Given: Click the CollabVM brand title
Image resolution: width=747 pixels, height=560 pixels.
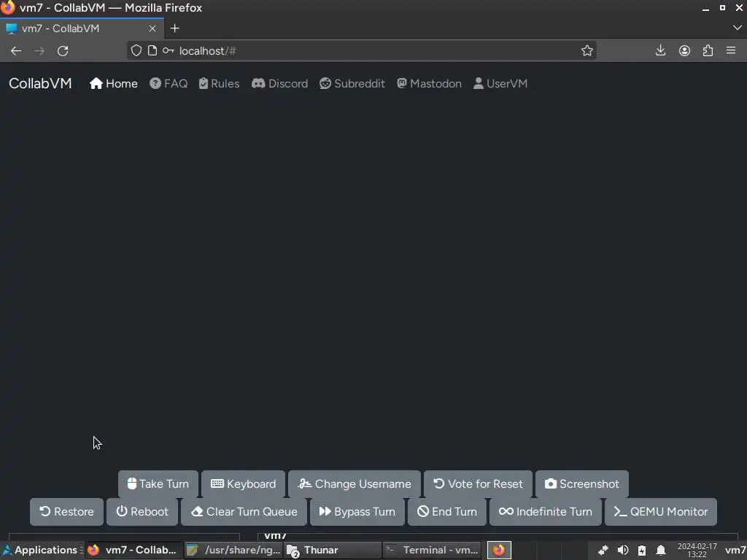Looking at the screenshot, I should click(40, 83).
